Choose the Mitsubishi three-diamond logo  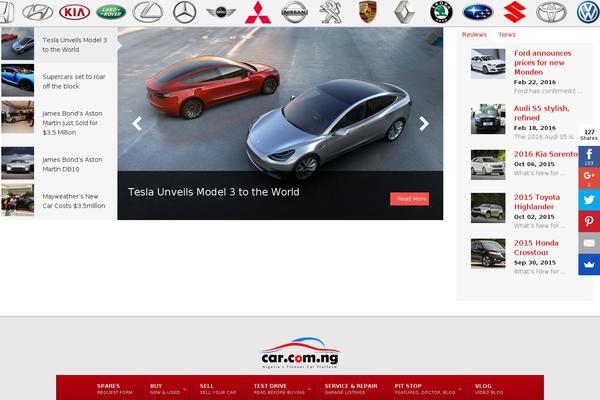(258, 13)
